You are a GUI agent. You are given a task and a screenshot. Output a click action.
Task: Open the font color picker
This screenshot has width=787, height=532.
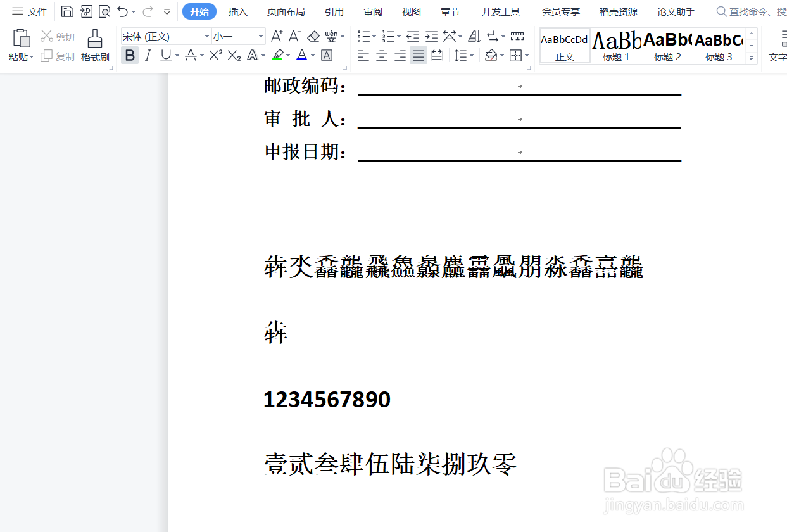click(x=303, y=56)
